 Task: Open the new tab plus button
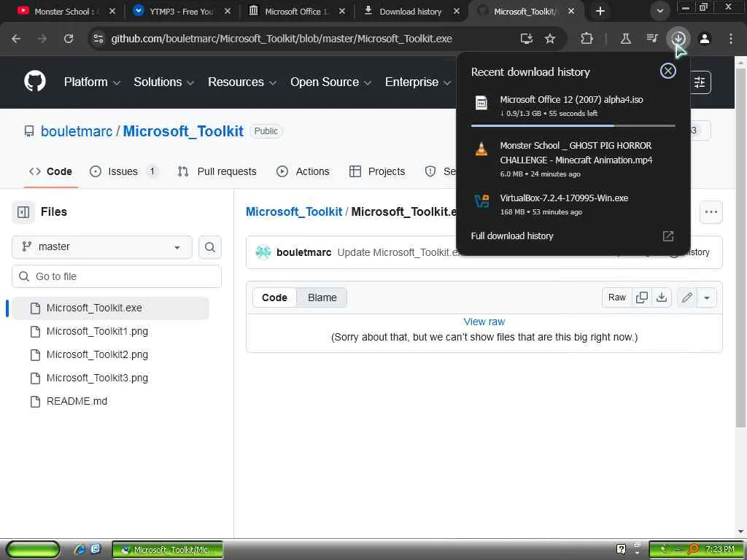(x=600, y=11)
